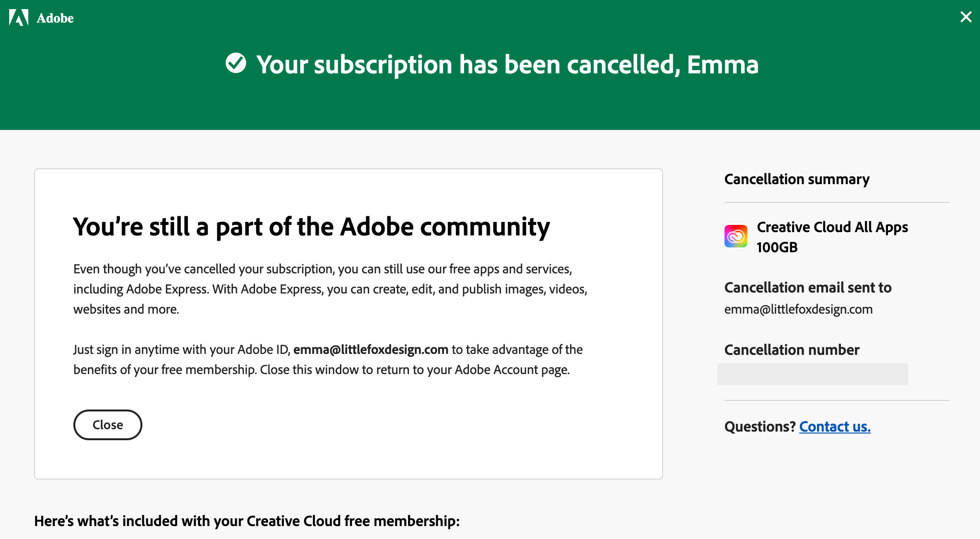Open the Contact us link
The image size is (980, 539).
tap(835, 426)
